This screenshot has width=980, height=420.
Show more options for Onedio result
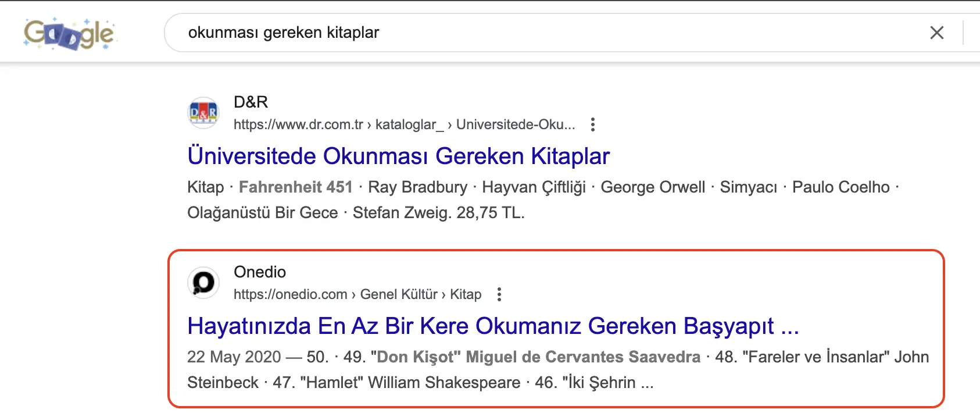pyautogui.click(x=499, y=294)
